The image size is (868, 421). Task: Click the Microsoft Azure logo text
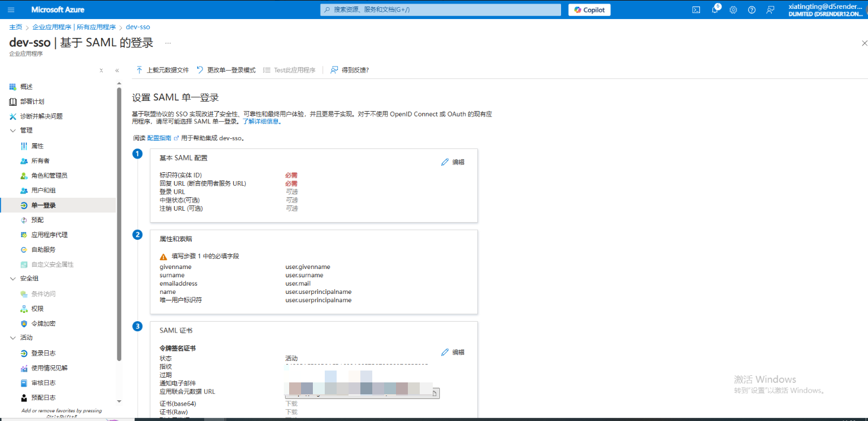pyautogui.click(x=58, y=10)
